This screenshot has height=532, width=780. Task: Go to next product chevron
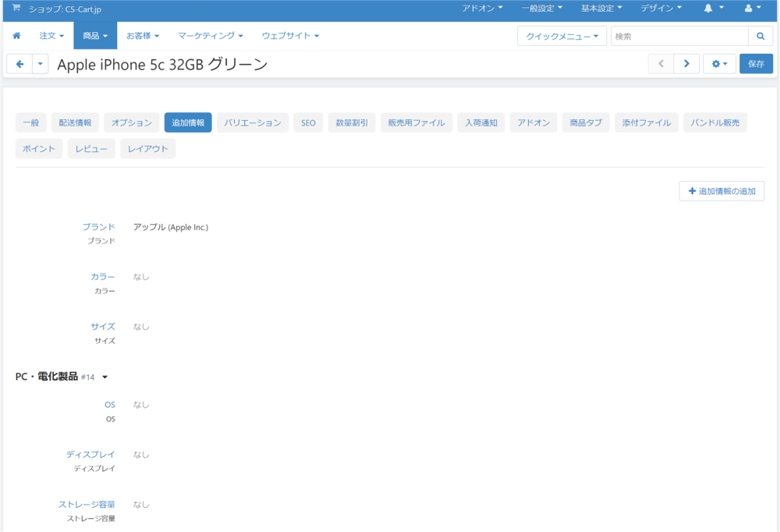pos(687,64)
